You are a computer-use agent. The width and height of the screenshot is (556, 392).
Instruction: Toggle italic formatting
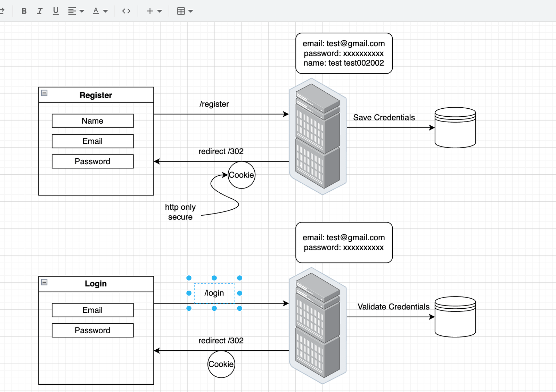click(x=40, y=11)
